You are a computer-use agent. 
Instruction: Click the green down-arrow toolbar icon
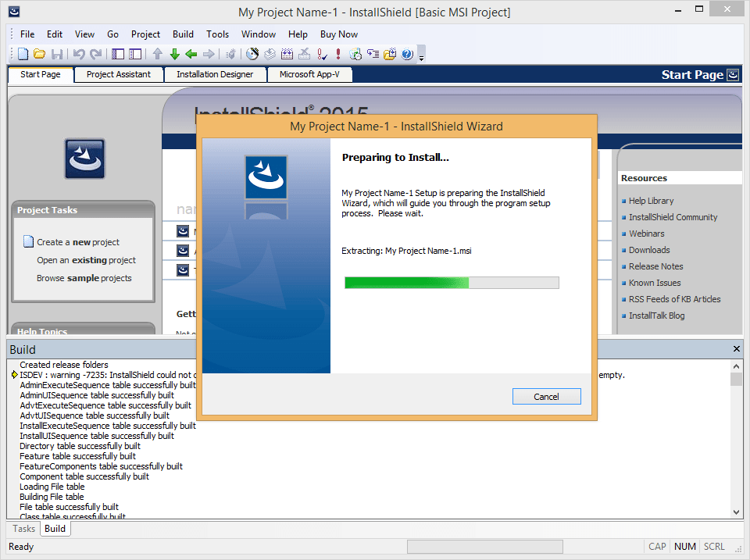[x=173, y=53]
